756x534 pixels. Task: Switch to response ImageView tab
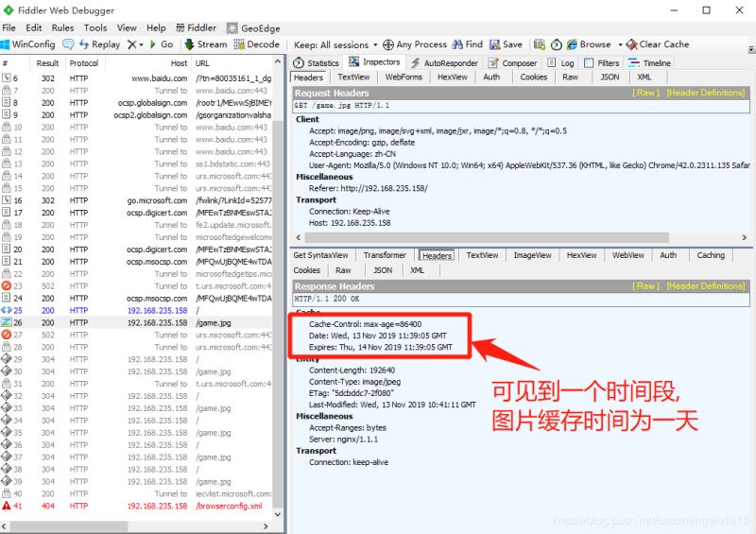click(x=531, y=255)
